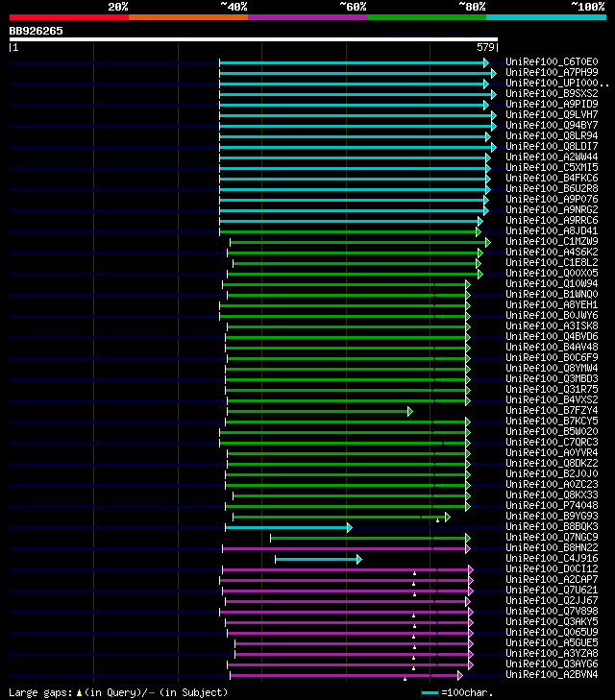Click the UniRef100_C7QRC3 label
Image resolution: width=615 pixels, height=700 pixels.
tap(552, 443)
